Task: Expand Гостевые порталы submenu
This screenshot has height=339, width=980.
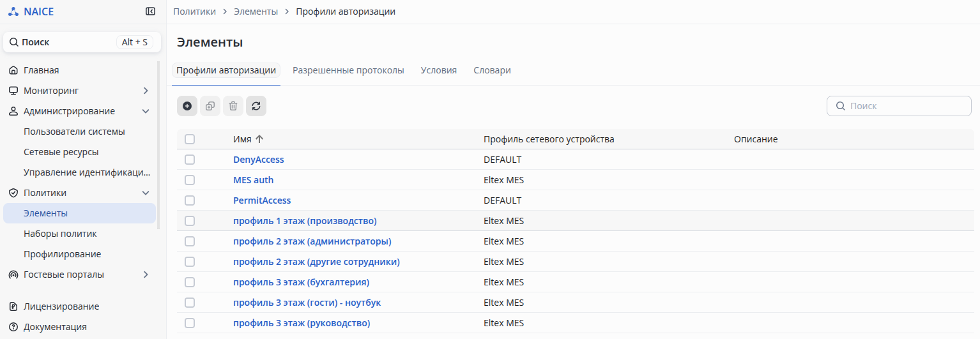Action: coord(146,275)
